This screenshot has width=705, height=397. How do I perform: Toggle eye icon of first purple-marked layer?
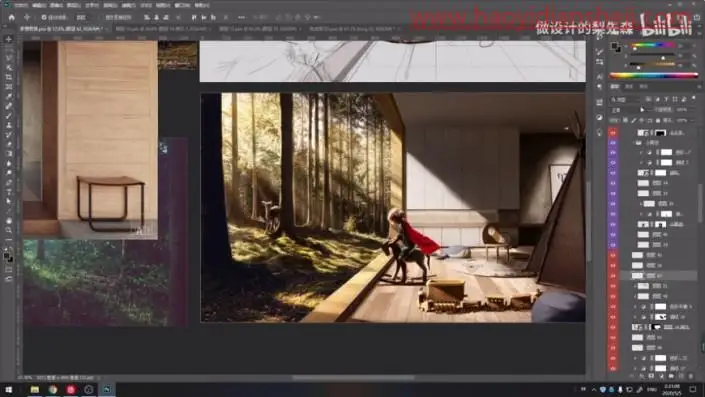point(613,143)
